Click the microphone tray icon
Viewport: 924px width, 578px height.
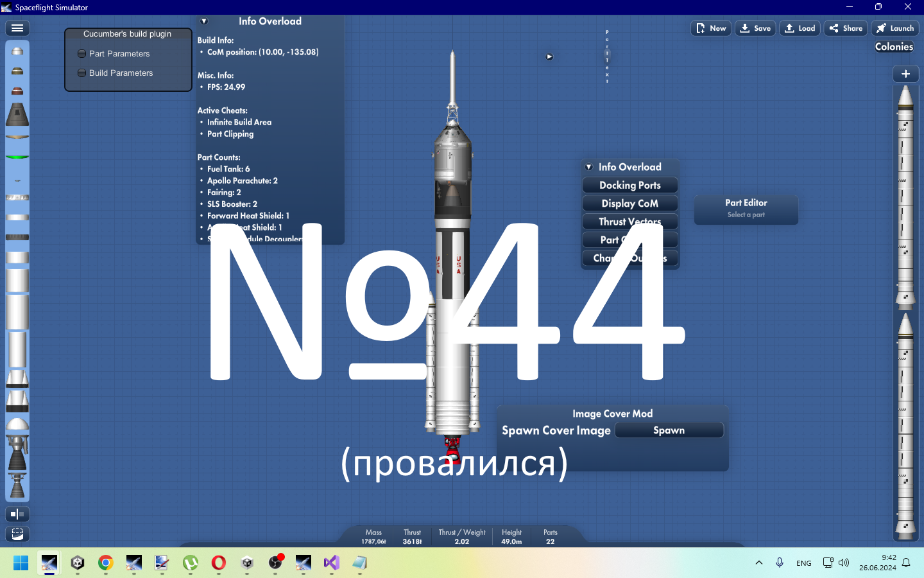[780, 563]
